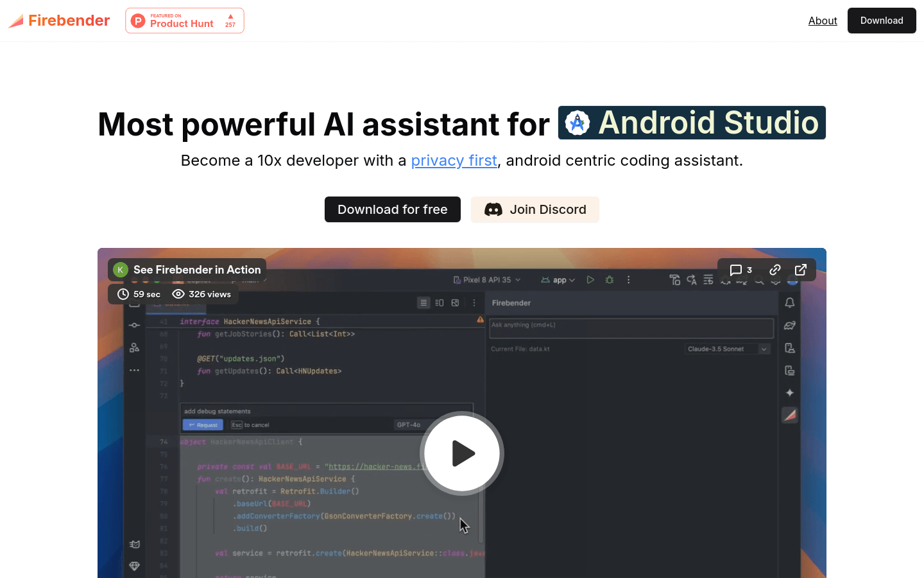Open the Device Manager icon
Screen dimensions: 924x578
pos(790,348)
